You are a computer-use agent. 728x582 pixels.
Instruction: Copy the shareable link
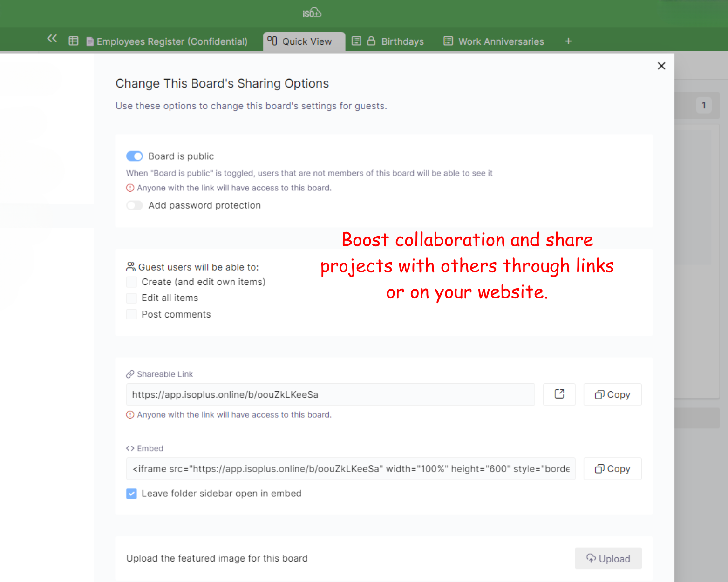pyautogui.click(x=612, y=394)
